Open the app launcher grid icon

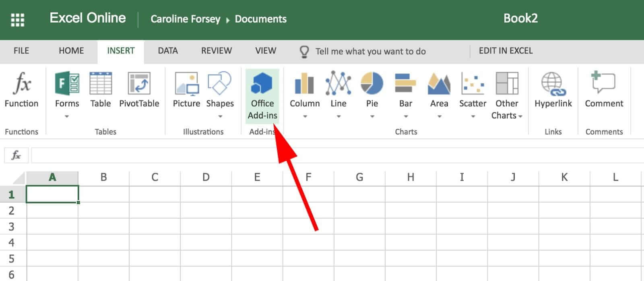pos(17,19)
